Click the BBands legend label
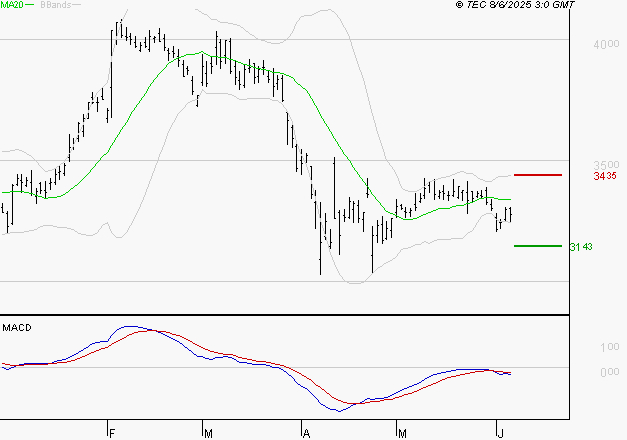The width and height of the screenshot is (627, 440). click(56, 5)
